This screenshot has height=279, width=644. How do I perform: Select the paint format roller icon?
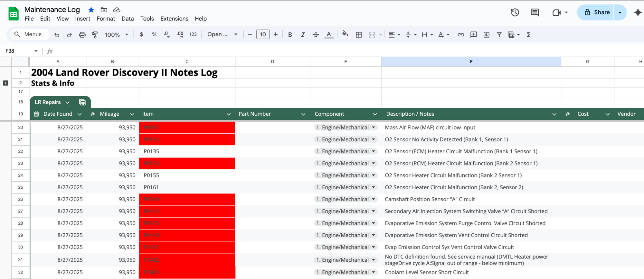pos(95,35)
